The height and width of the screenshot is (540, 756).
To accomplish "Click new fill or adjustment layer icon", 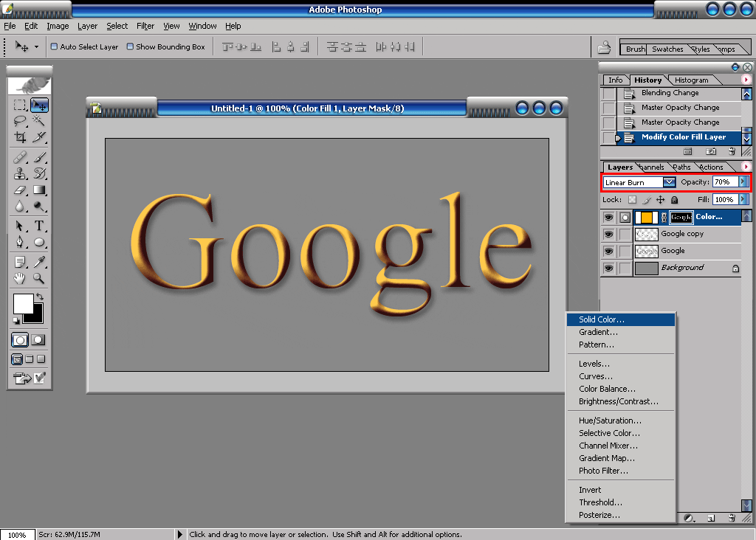I will click(x=689, y=519).
